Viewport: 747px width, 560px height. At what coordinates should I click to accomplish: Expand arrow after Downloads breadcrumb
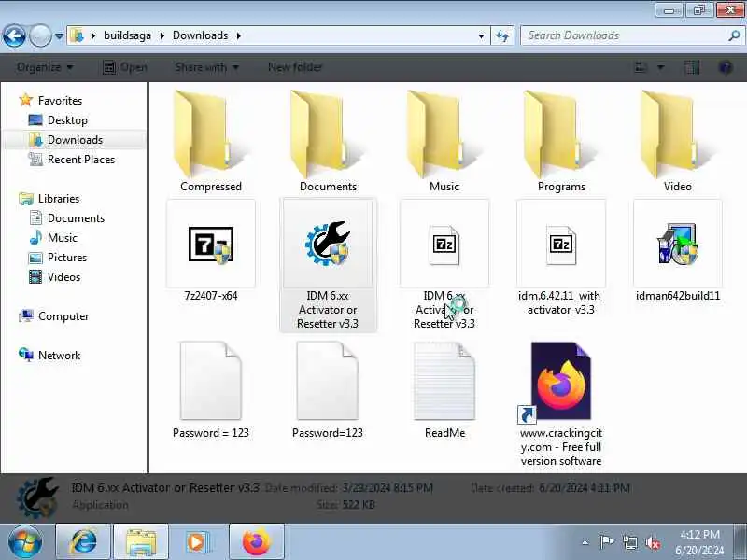[x=238, y=35]
